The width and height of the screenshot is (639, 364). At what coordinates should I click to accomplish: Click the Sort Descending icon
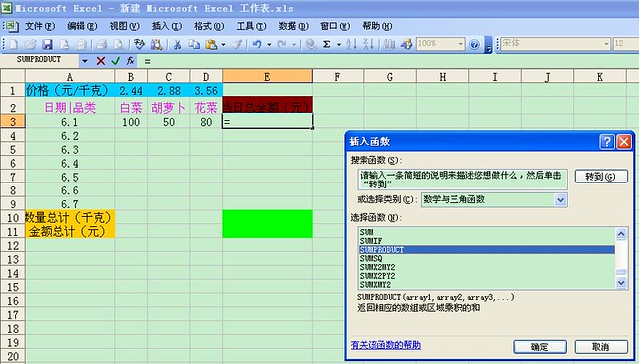[x=368, y=44]
